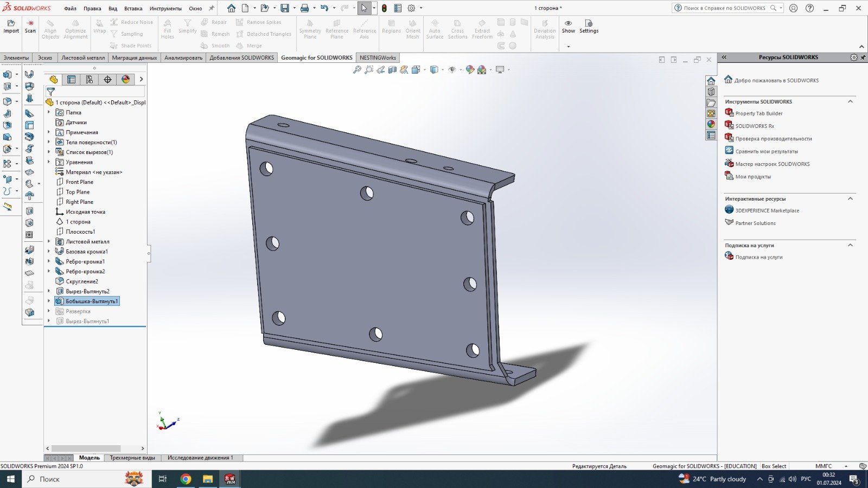Image resolution: width=868 pixels, height=488 pixels.
Task: Open Google Chrome from the Windows taskbar
Action: point(186,479)
